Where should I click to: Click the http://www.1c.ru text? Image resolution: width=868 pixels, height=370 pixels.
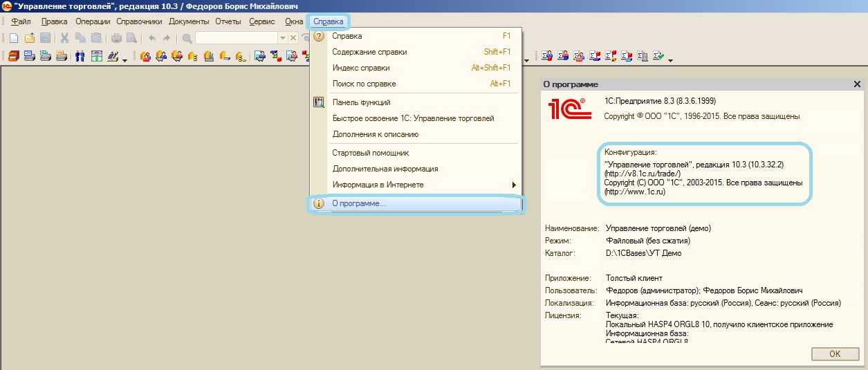coord(635,192)
